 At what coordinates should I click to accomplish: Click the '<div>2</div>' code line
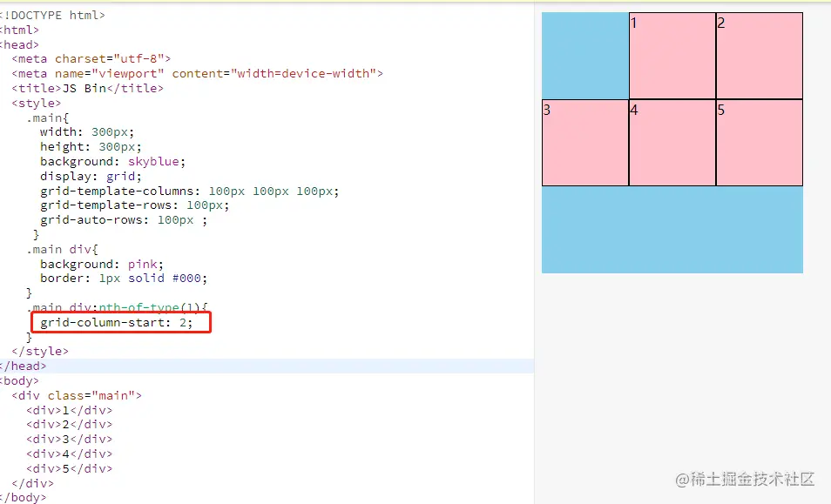[69, 425]
